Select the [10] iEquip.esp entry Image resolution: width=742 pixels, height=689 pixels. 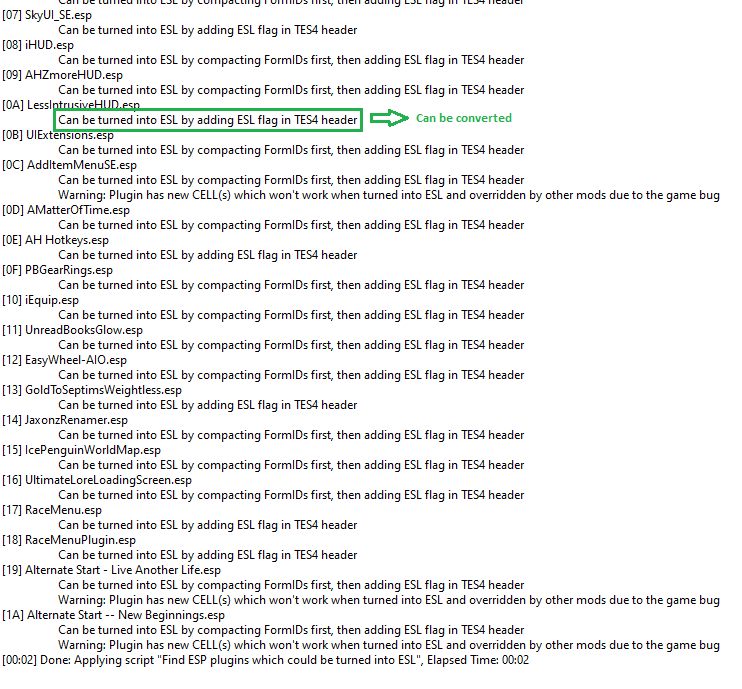click(x=40, y=300)
